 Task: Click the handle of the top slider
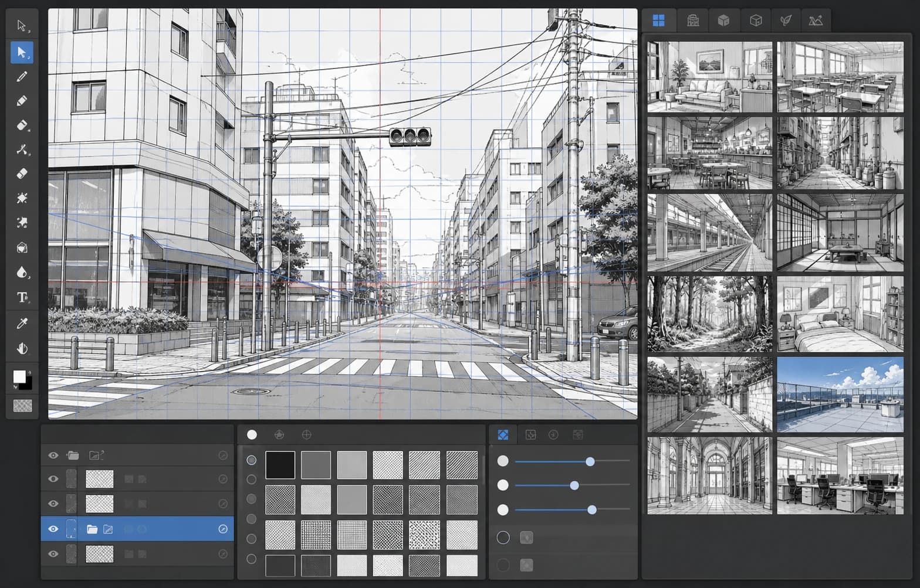(x=590, y=462)
